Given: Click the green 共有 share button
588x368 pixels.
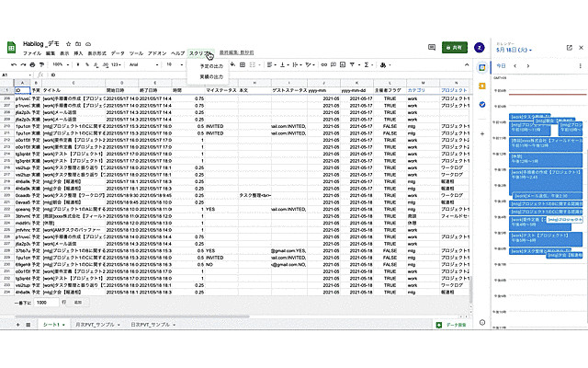Looking at the screenshot, I should [455, 47].
